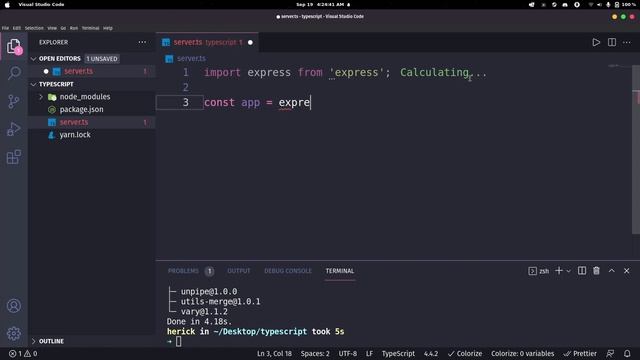Click Ln 3, Col 18 to go to line

pyautogui.click(x=274, y=353)
